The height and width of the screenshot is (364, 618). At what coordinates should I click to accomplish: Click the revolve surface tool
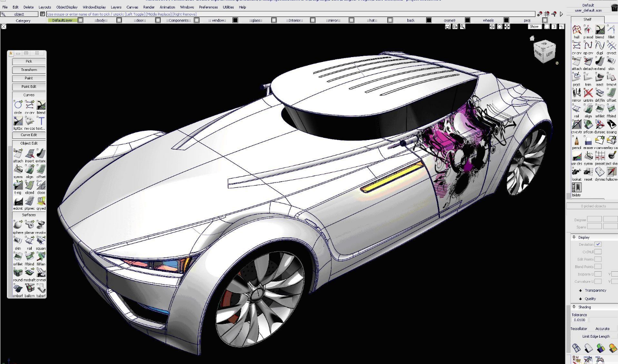coord(41,225)
